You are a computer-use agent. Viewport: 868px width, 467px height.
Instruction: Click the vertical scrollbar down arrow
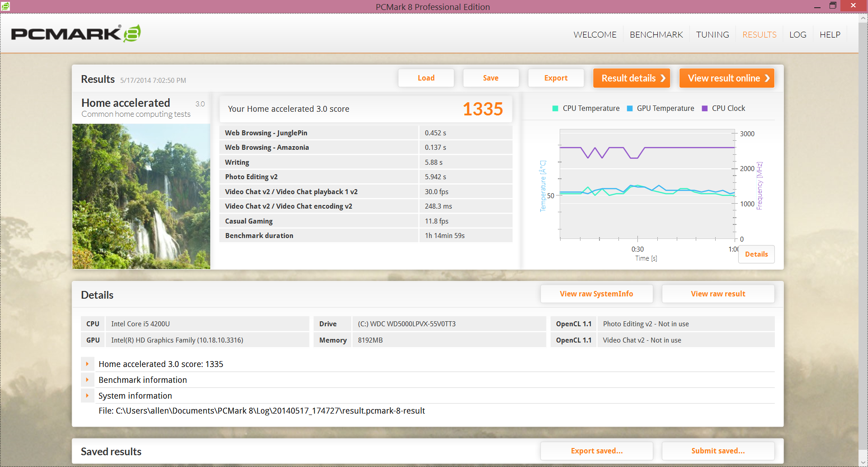(x=863, y=462)
